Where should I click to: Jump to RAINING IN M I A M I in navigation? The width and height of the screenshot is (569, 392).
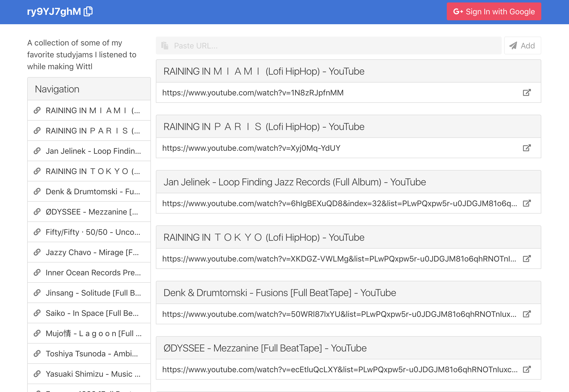coord(89,110)
